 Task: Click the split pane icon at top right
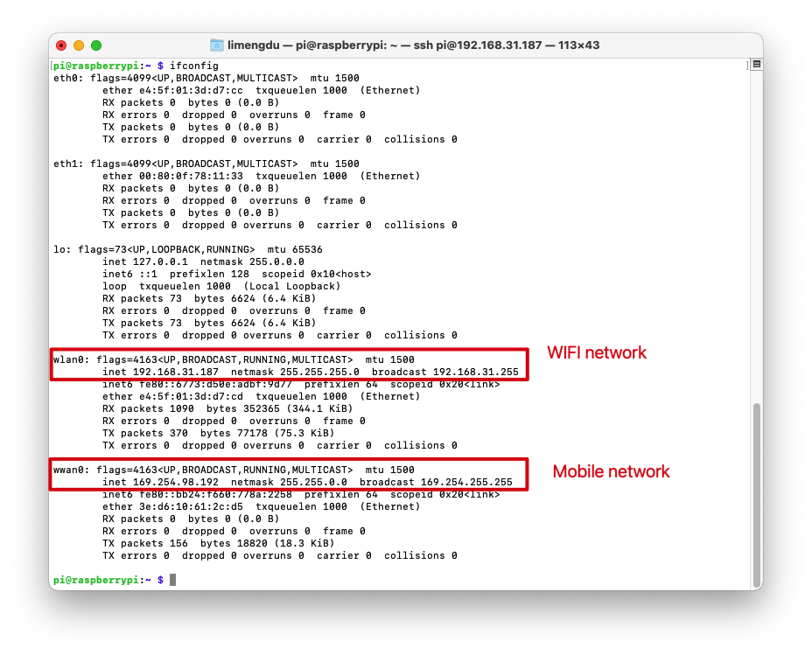(757, 64)
